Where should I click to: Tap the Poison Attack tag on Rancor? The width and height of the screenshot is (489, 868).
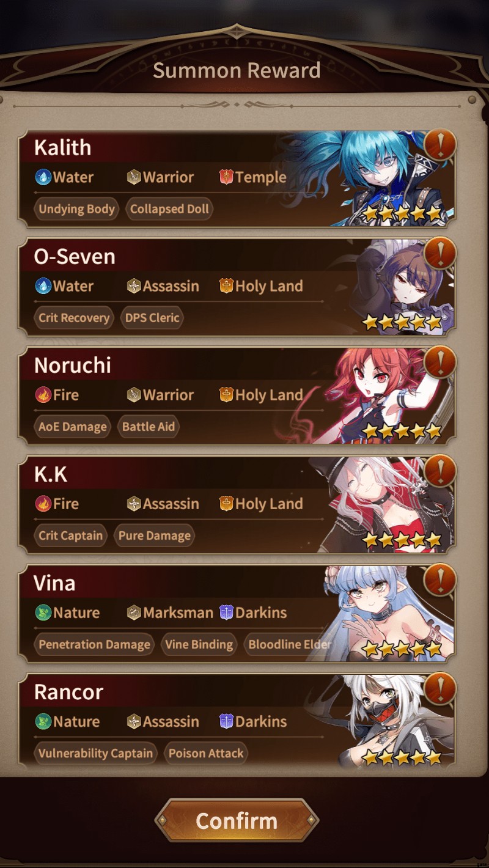point(206,753)
